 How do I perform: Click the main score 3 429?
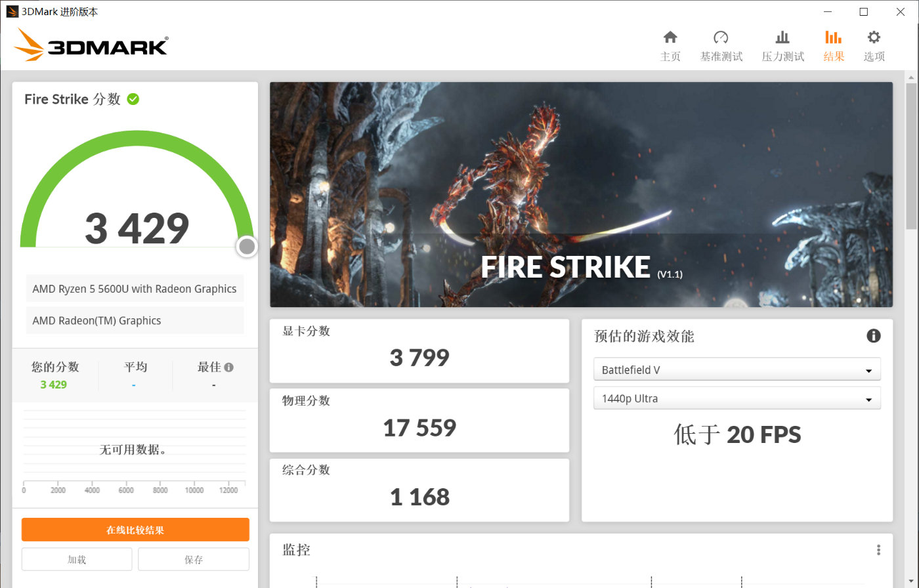click(137, 228)
